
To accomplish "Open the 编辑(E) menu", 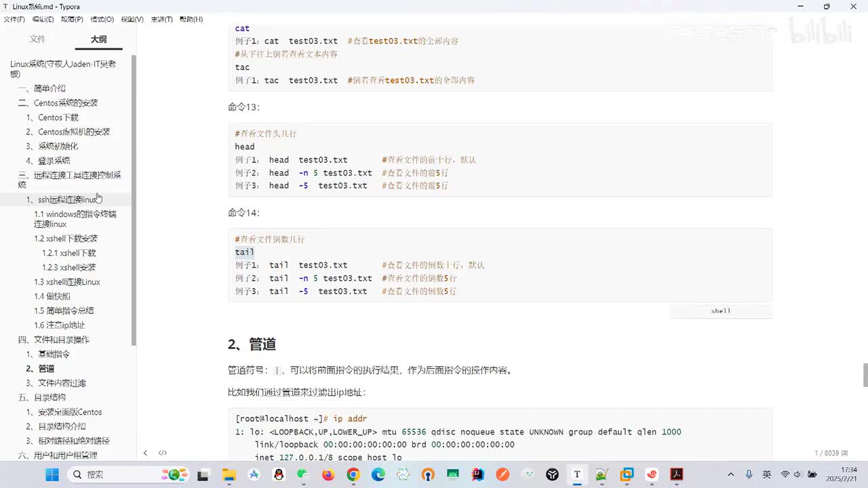I will coord(43,19).
